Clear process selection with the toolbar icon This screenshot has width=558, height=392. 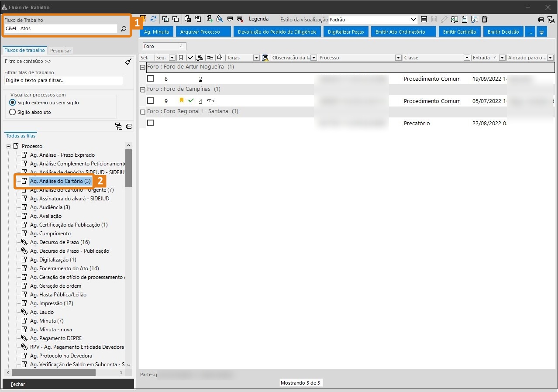176,19
